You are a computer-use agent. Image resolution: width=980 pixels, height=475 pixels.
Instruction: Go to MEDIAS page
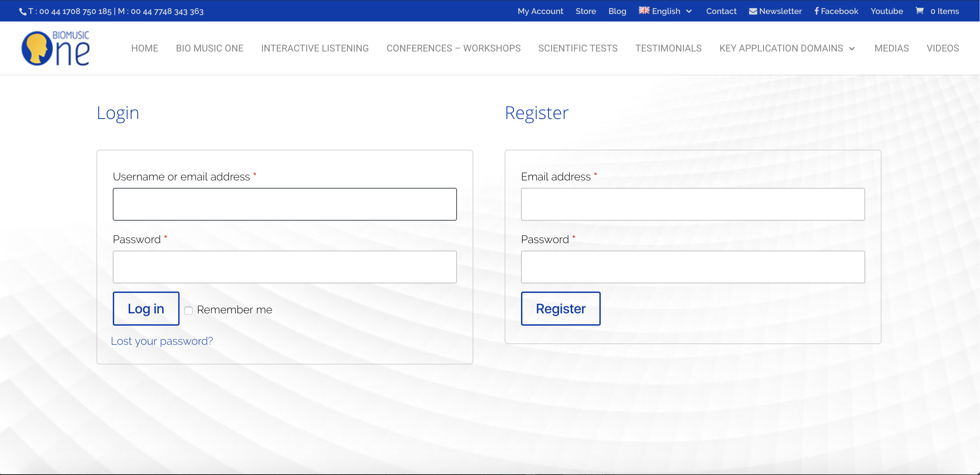[892, 48]
